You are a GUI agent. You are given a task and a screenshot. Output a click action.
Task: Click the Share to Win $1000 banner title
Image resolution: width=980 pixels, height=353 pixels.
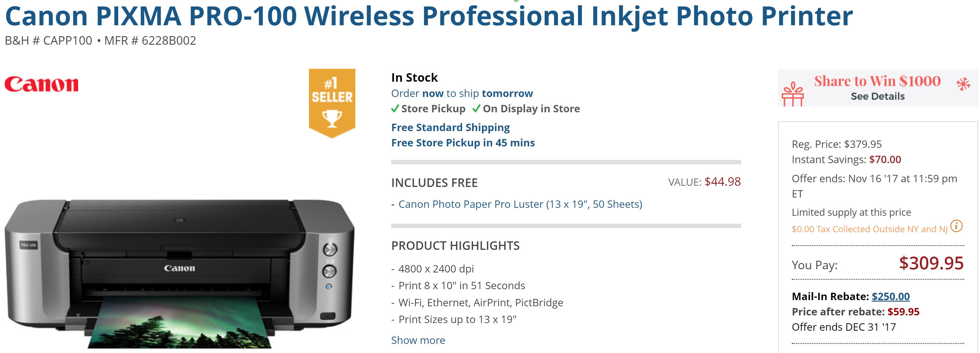tap(877, 81)
